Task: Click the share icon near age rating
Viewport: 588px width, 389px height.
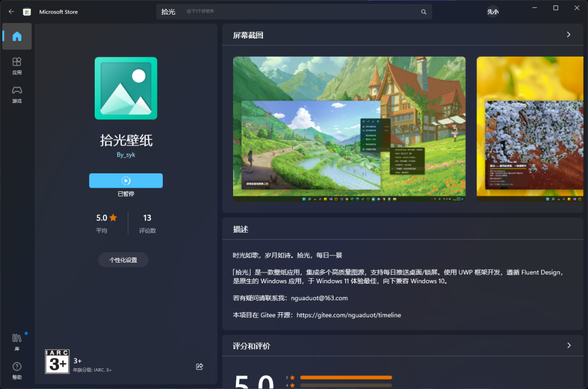Action: [x=199, y=367]
